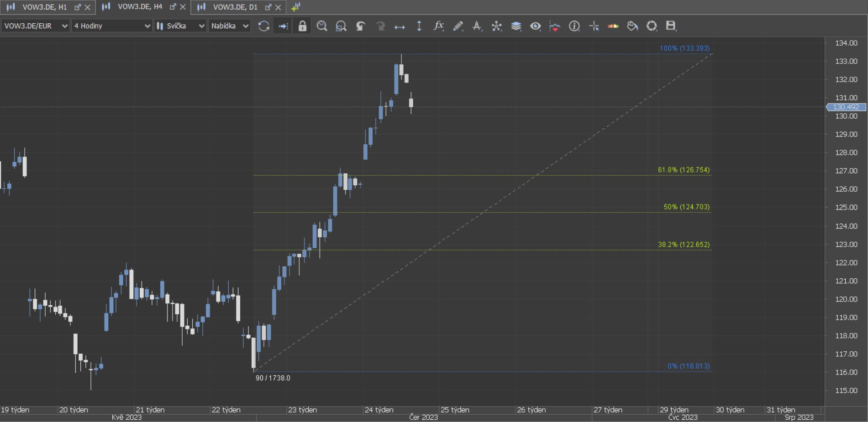Click the current price tag 130.492

point(846,107)
